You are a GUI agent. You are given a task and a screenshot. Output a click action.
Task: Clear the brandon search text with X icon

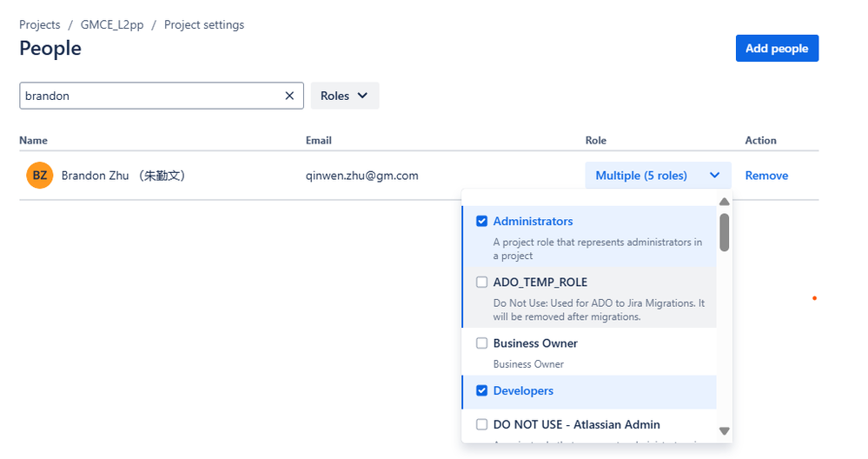[289, 96]
